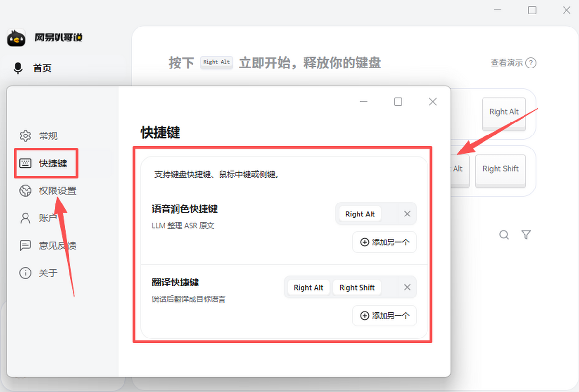579x392 pixels.
Task: Go to 权限设置 in the settings sidebar
Action: coord(48,191)
